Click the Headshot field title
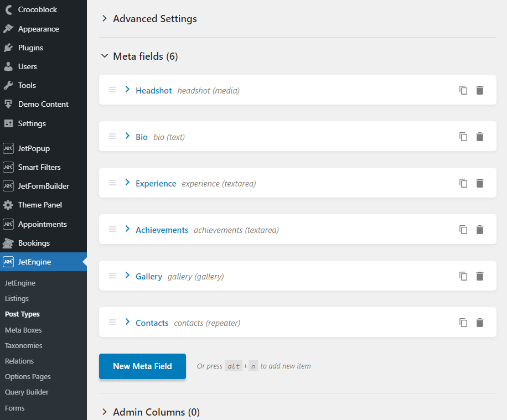This screenshot has height=420, width=507. tap(153, 91)
